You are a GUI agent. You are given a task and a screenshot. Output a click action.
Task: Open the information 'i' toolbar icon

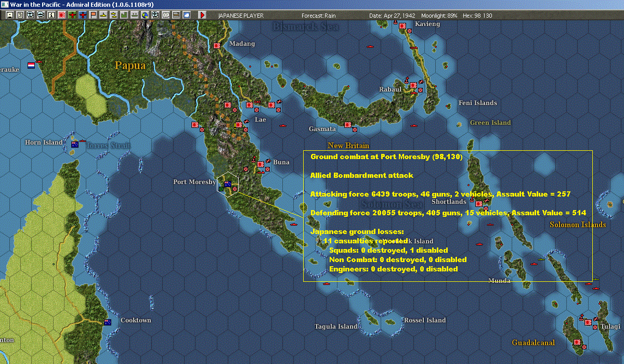click(x=51, y=15)
